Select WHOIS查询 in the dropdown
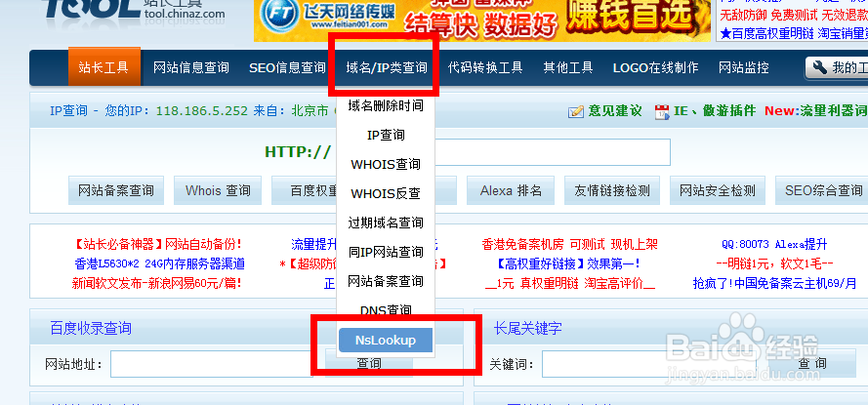Screen dimensions: 868x405 (x=386, y=164)
